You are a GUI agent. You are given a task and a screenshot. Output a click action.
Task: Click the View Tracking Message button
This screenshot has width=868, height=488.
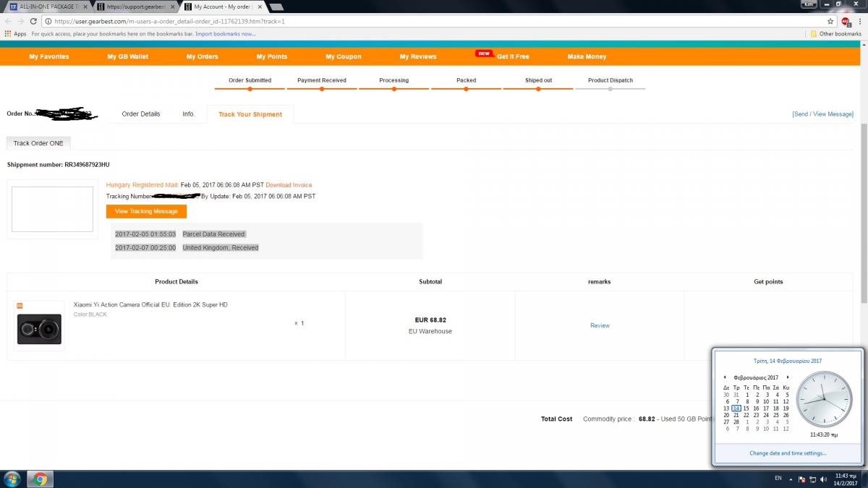(x=146, y=211)
